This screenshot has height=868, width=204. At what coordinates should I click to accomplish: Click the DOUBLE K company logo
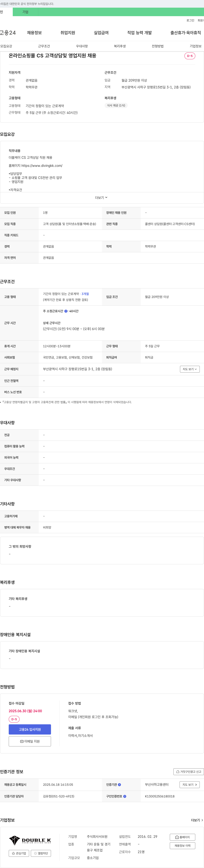30,841
